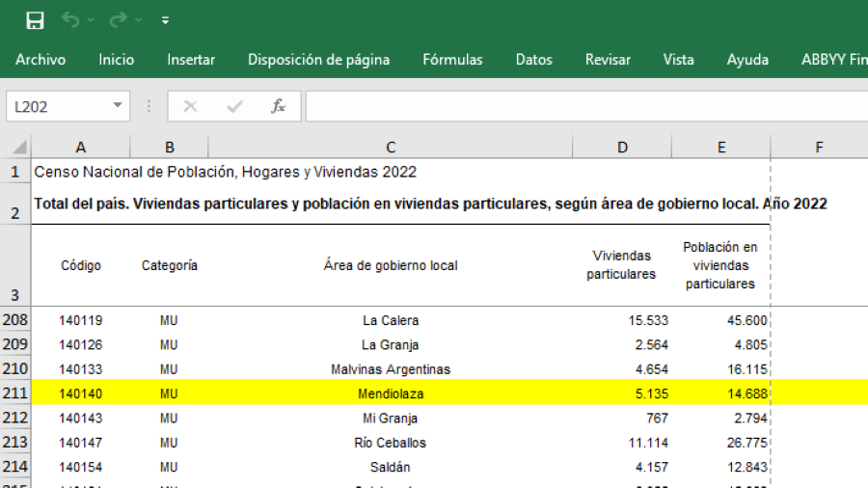Screen dimensions: 868x488
Task: Switch to the Vista tab
Action: [x=678, y=60]
